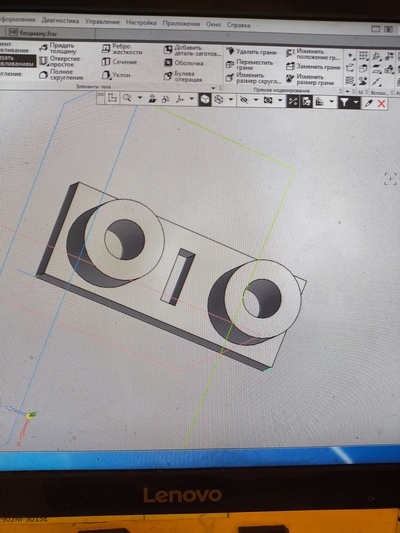Open the Справка menu
The image size is (400, 533).
coord(238,25)
